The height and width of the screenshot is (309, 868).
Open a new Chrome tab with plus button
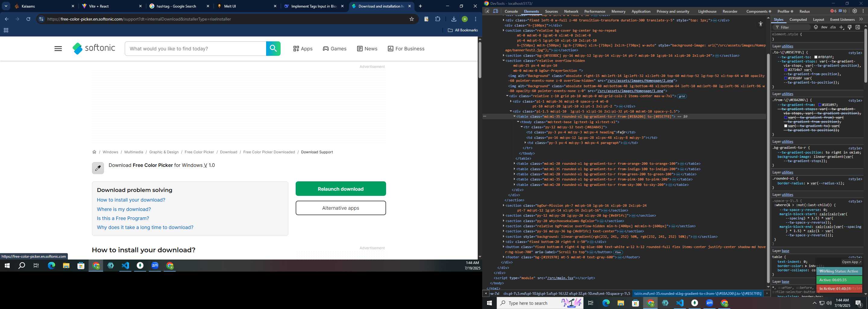coord(420,6)
